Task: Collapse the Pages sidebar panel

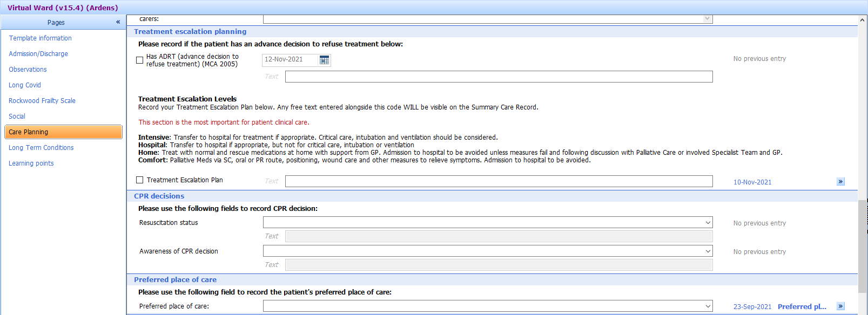Action: coord(117,22)
